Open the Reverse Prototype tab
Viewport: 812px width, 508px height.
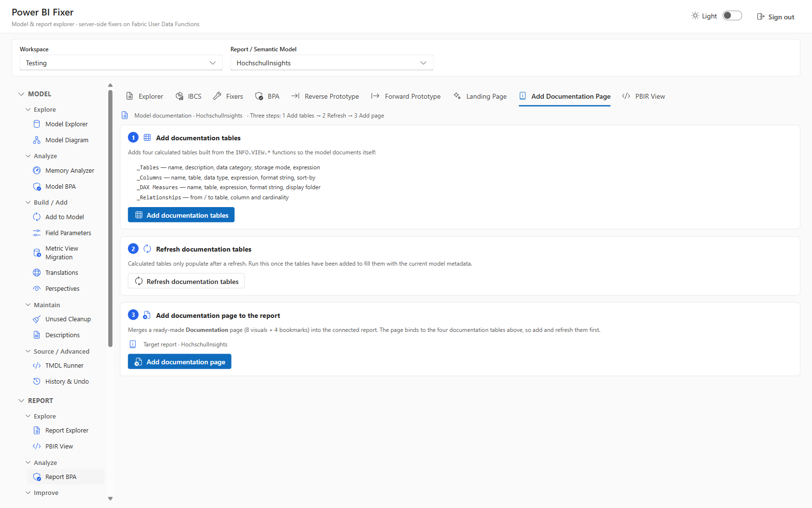325,96
